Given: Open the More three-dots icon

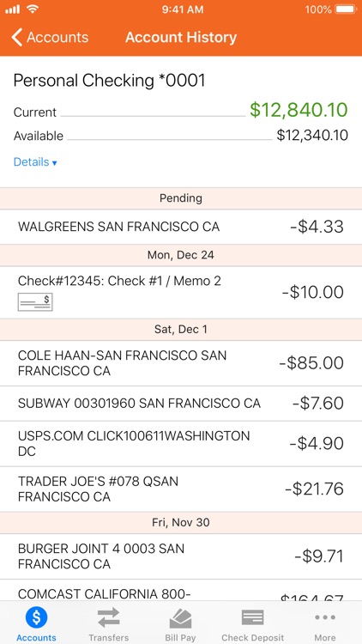Looking at the screenshot, I should (325, 617).
